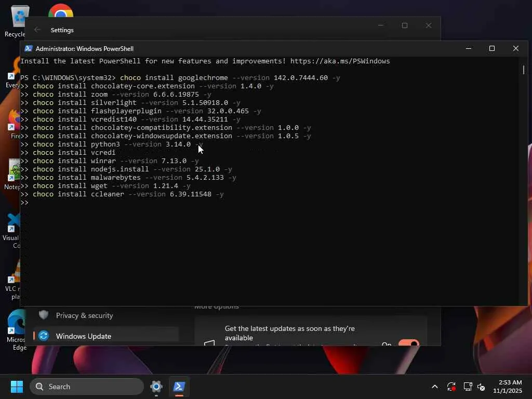Close the PowerShell window
The image size is (532, 399).
point(516,48)
